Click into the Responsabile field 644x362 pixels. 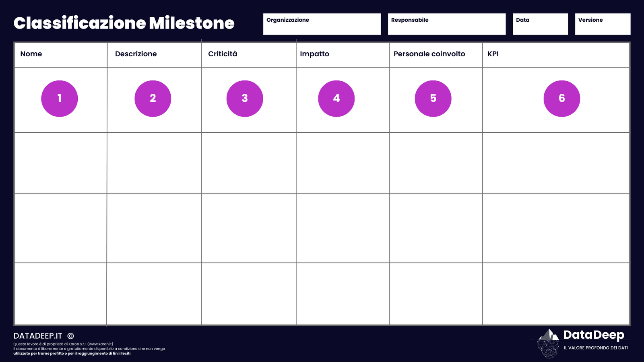point(447,24)
